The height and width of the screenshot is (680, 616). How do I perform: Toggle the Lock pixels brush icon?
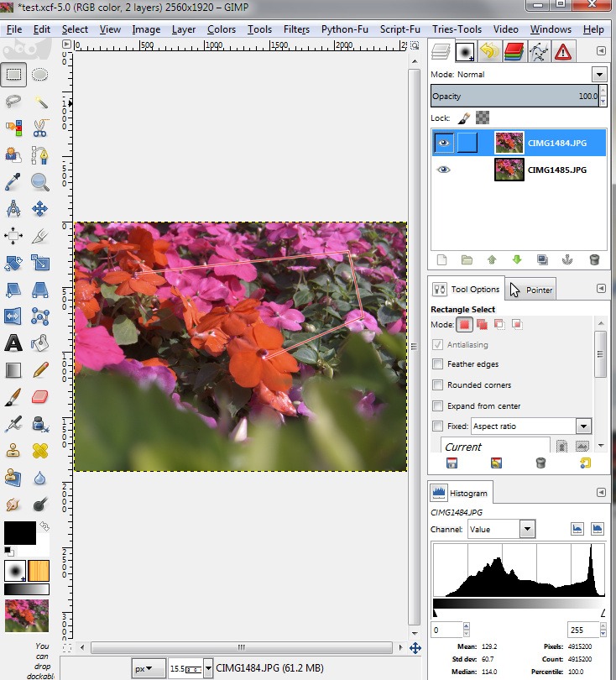tap(464, 118)
